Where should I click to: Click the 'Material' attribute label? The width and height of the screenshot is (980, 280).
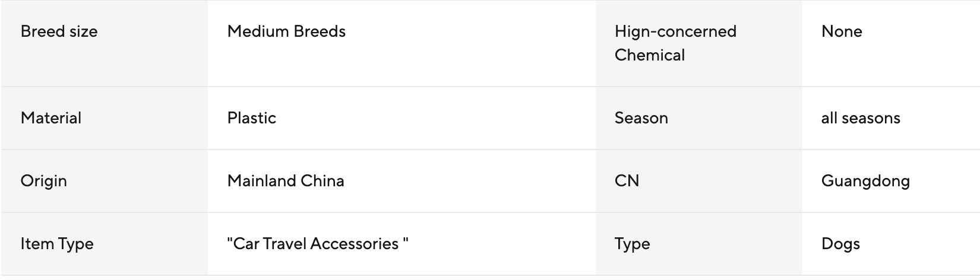coord(51,118)
